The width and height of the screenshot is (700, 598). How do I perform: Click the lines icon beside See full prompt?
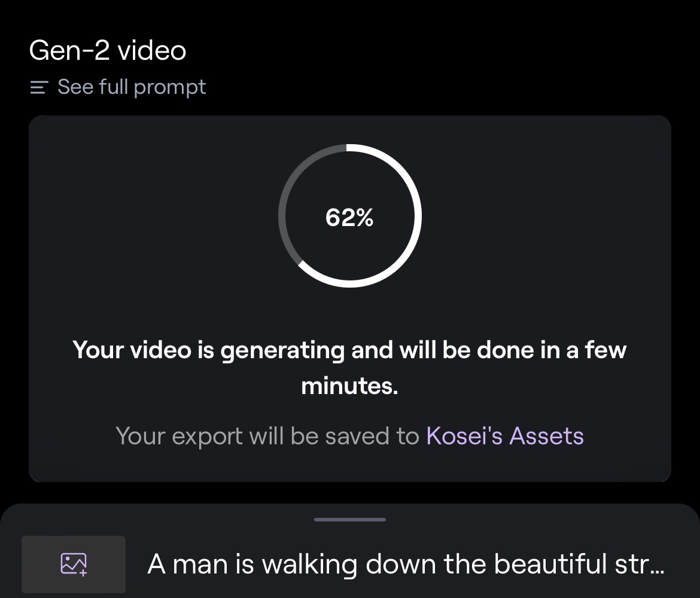(x=38, y=88)
